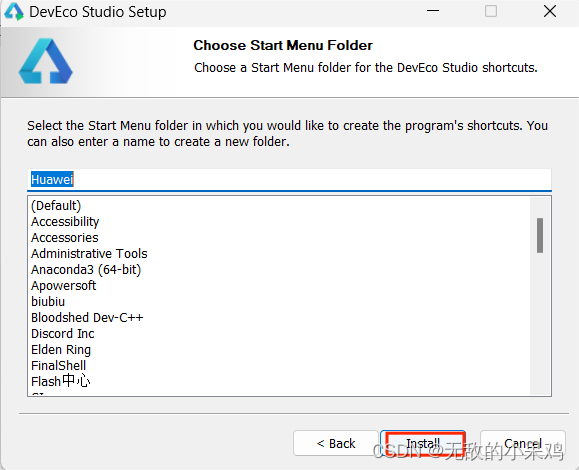This screenshot has width=579, height=470.
Task: Click the folder list scrollbar thumb
Action: [x=540, y=235]
